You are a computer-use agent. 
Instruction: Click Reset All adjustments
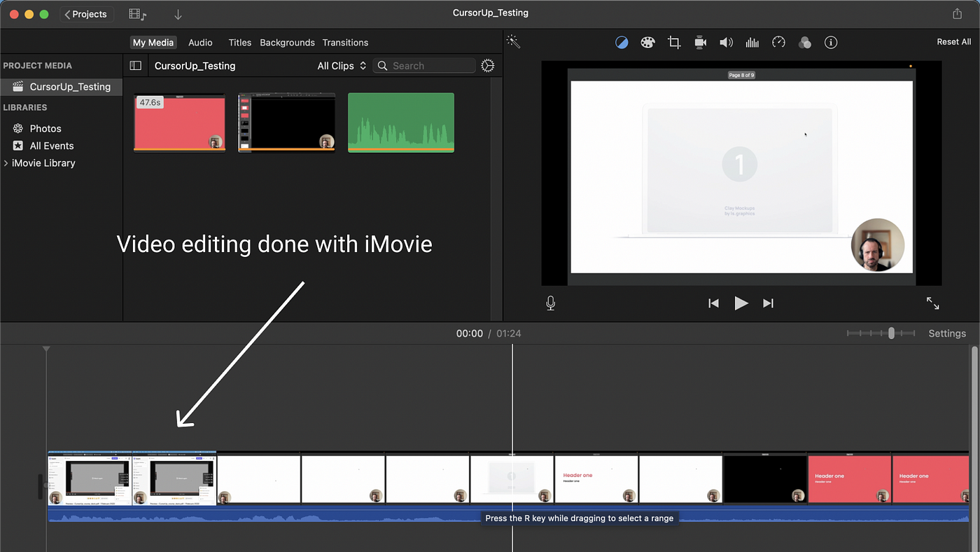pyautogui.click(x=954, y=42)
